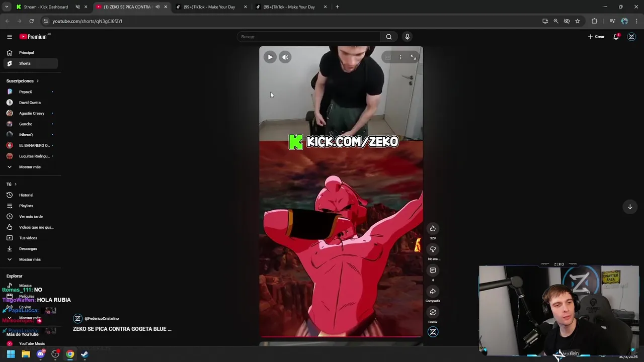The height and width of the screenshot is (362, 644).
Task: Open the David Guetta subscription
Action: click(30, 103)
